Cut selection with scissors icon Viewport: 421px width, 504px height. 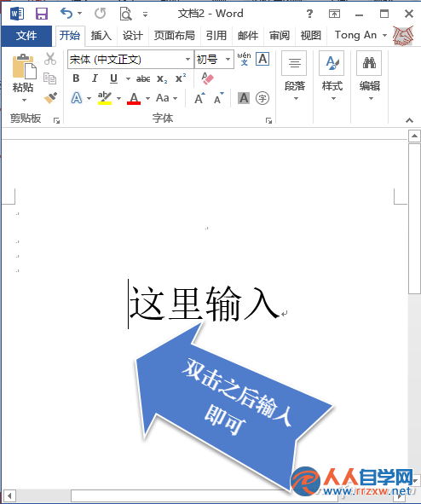(x=50, y=59)
